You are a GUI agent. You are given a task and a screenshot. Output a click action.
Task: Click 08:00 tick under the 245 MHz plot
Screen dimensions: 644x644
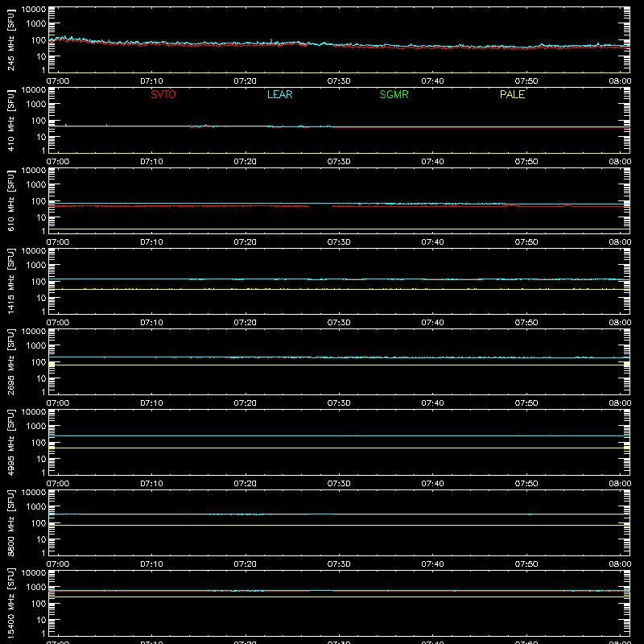coord(620,81)
